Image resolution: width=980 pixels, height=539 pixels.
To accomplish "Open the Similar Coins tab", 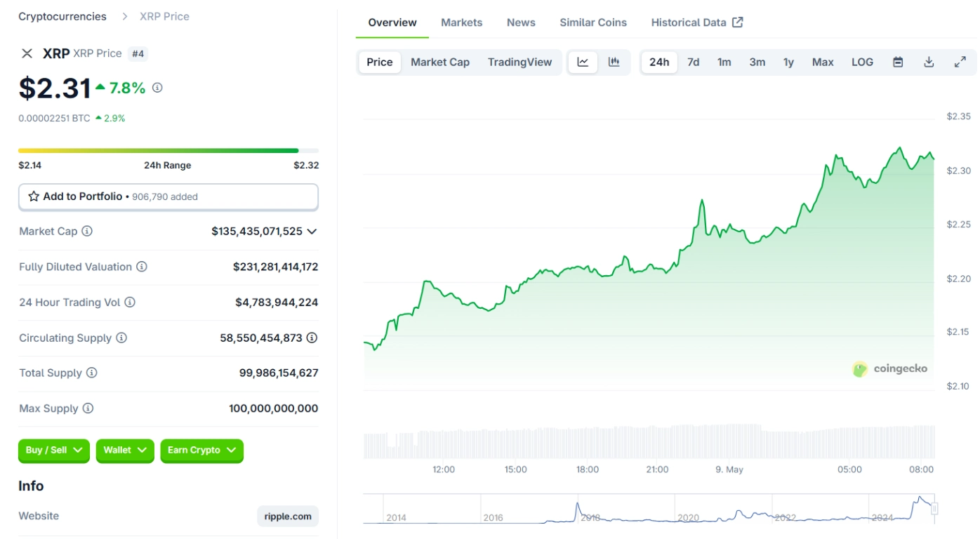I will 593,22.
